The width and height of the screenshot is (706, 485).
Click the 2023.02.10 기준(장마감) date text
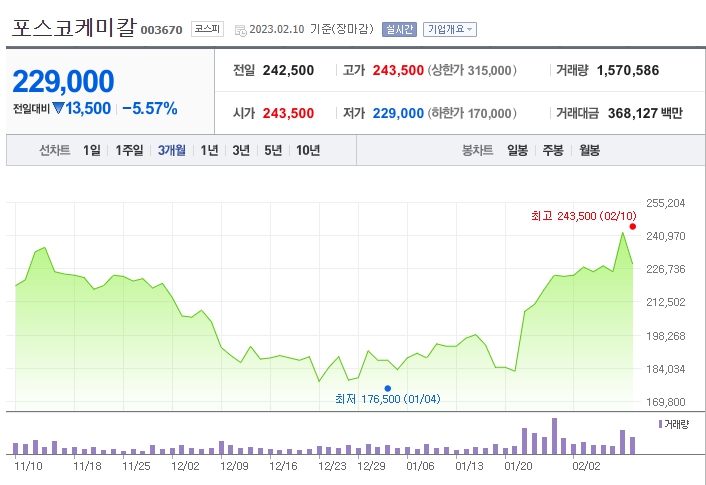pyautogui.click(x=312, y=29)
